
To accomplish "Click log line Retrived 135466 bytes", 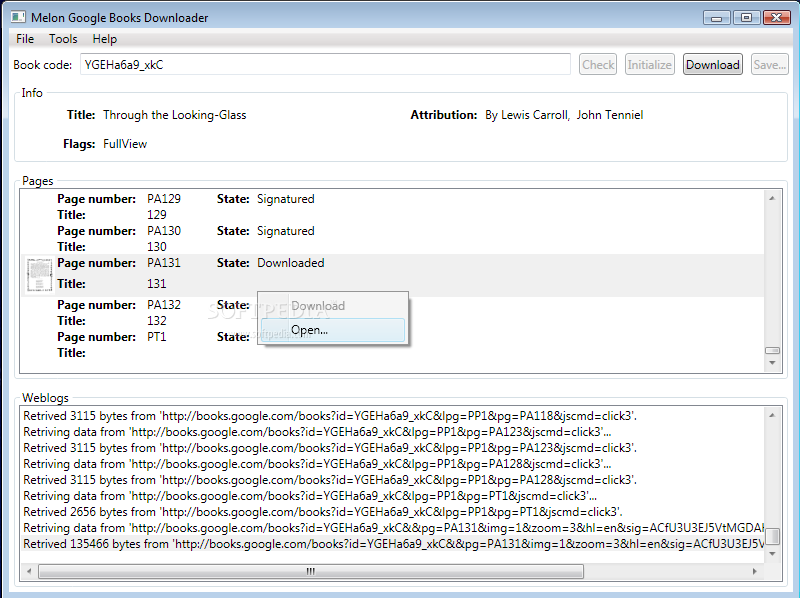I will (x=393, y=544).
